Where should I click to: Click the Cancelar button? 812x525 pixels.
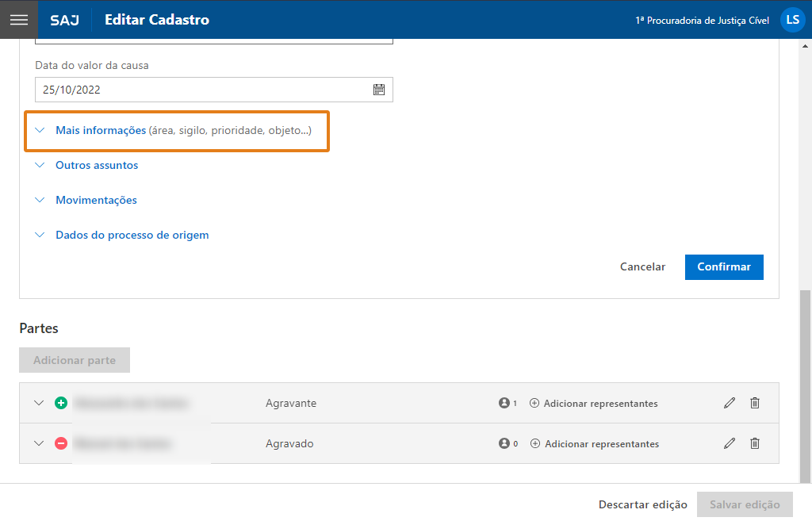642,267
